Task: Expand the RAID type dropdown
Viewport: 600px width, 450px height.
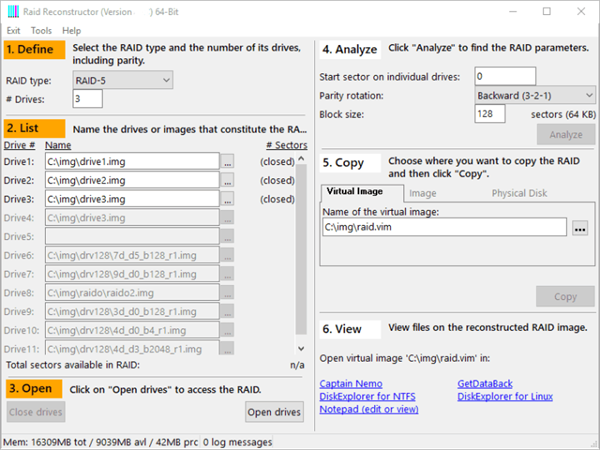Action: 123,79
